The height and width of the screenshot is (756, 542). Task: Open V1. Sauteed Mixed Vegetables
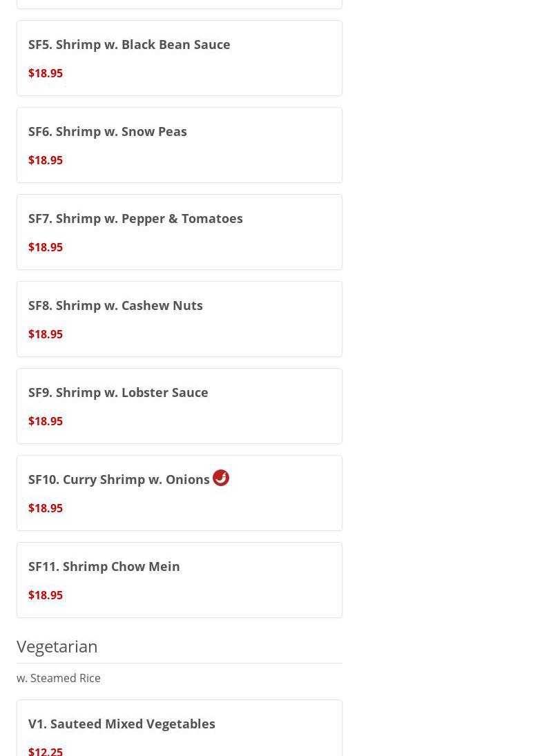pyautogui.click(x=122, y=724)
